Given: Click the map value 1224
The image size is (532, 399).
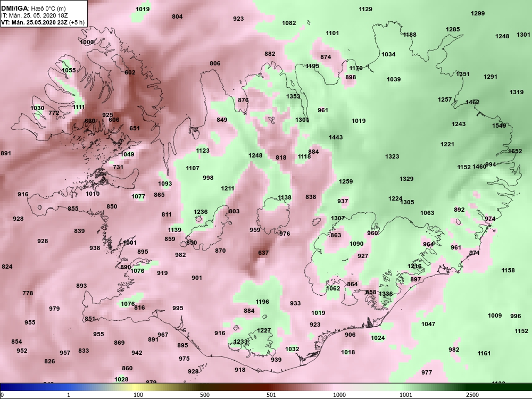Looking at the screenshot, I should [x=395, y=198].
